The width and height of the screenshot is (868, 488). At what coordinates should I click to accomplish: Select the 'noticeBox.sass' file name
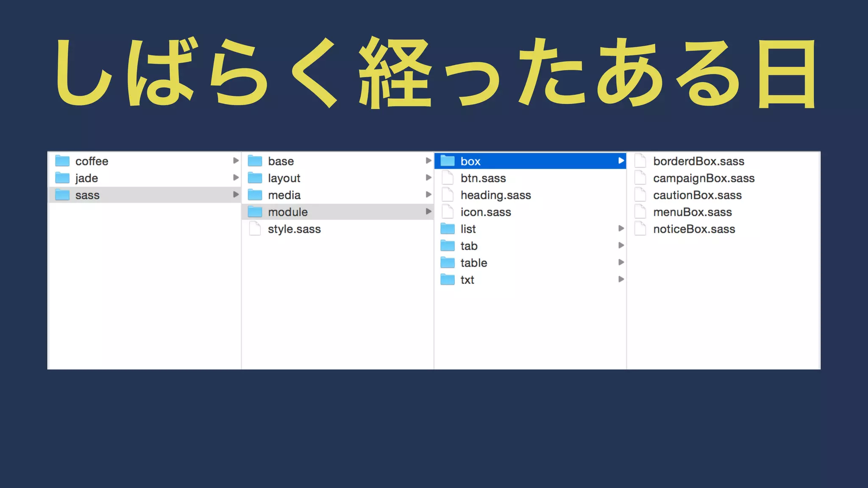694,229
